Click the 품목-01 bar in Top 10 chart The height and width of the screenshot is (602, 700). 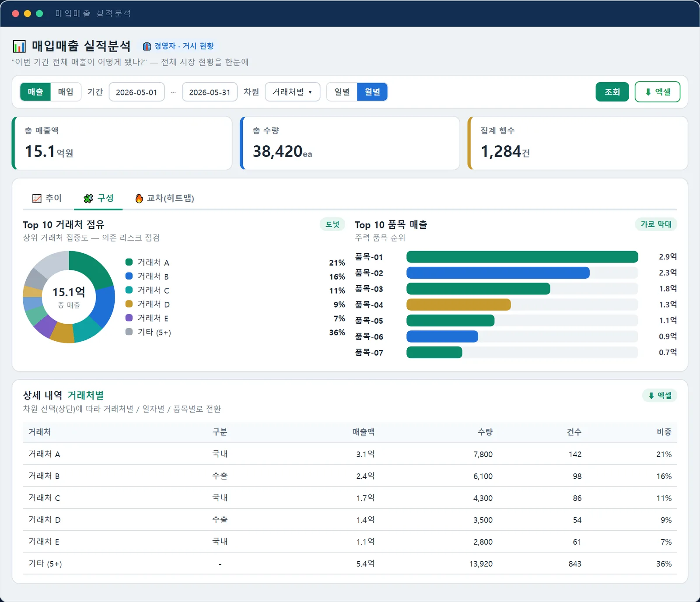[522, 257]
